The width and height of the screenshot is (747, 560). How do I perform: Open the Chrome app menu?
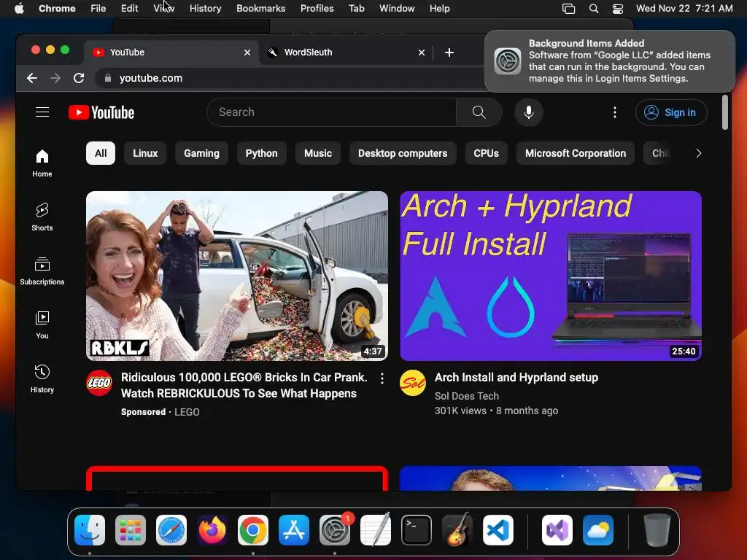(x=57, y=9)
